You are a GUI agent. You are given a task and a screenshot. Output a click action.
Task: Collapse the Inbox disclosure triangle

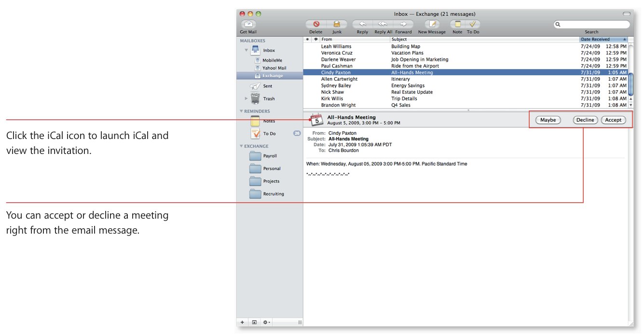(x=246, y=50)
